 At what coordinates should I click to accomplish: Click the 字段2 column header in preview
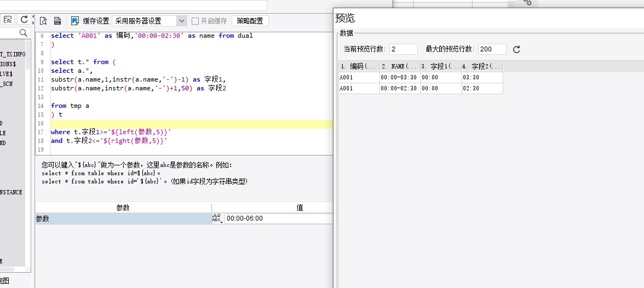[x=482, y=66]
